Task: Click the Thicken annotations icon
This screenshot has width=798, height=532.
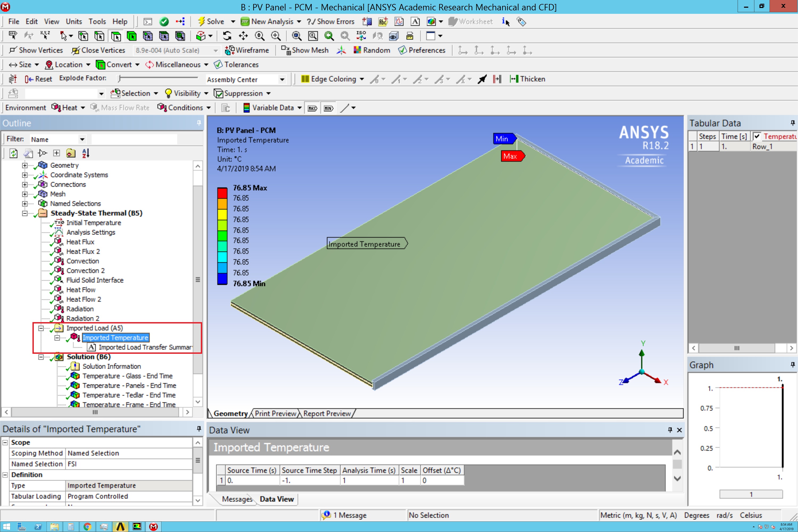Action: click(x=513, y=79)
